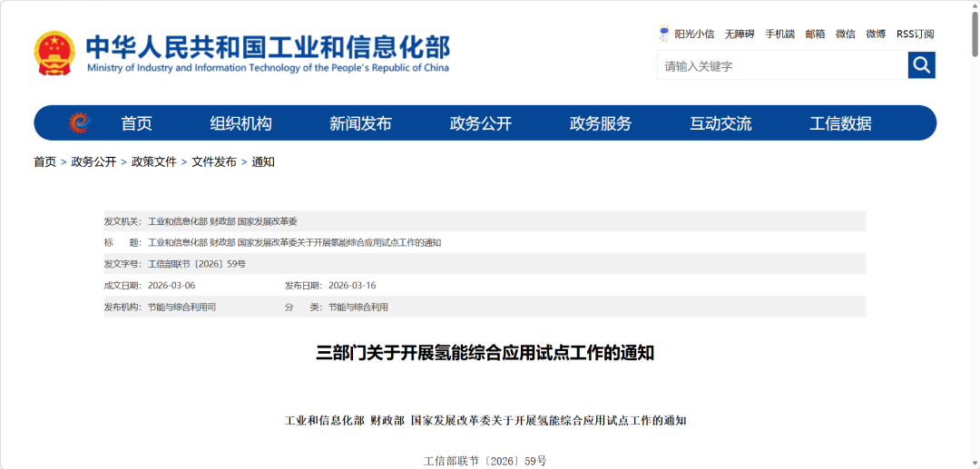Click the scrollbar down arrow

tap(974, 462)
